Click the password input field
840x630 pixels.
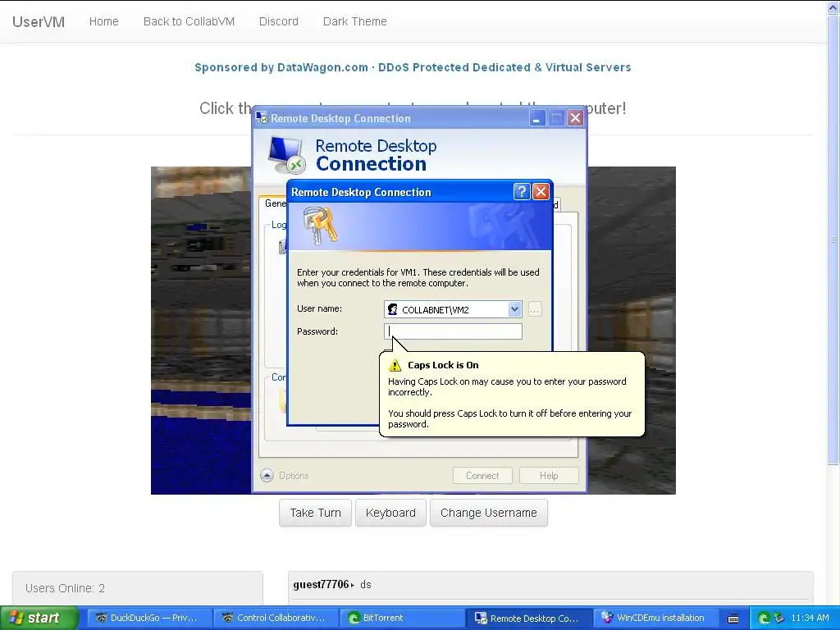pos(453,331)
